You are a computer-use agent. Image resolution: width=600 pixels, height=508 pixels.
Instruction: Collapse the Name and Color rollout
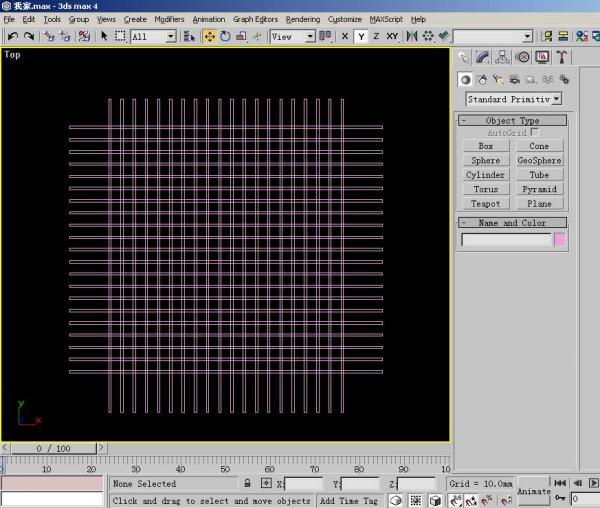click(512, 223)
